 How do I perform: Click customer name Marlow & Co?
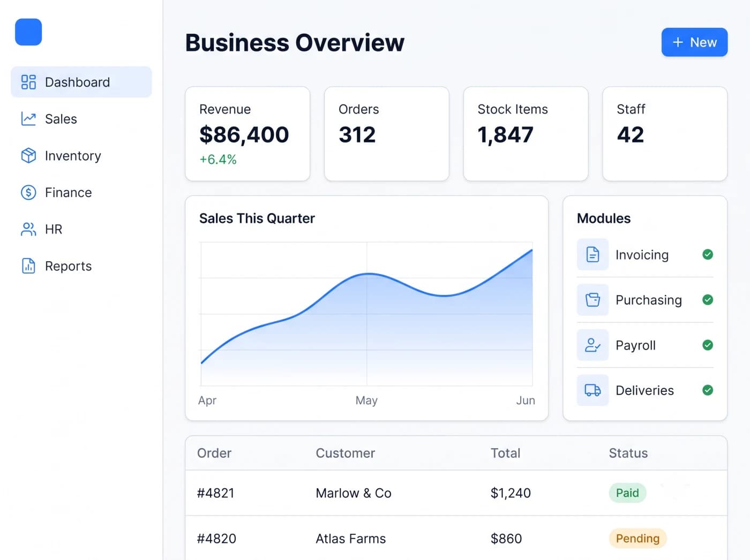point(354,493)
